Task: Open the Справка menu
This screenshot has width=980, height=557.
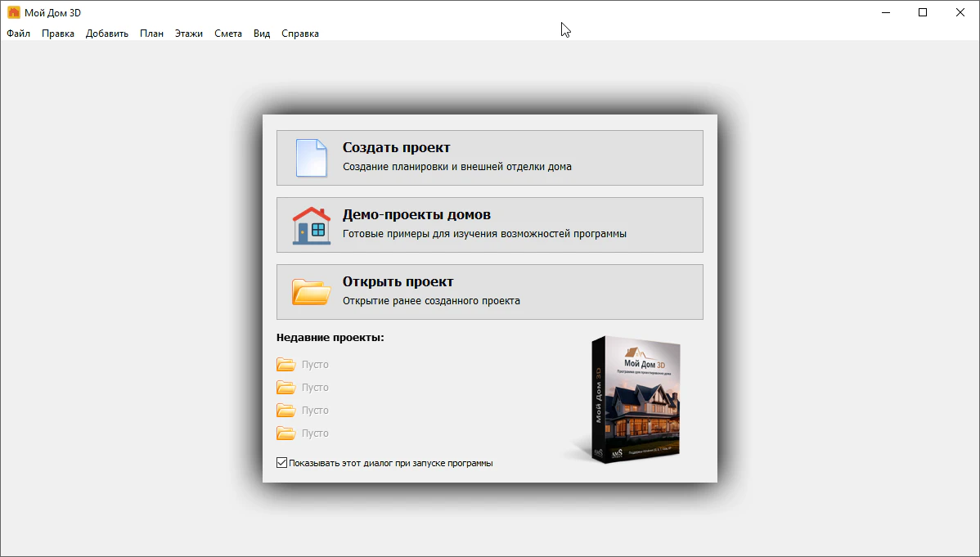Action: tap(300, 34)
